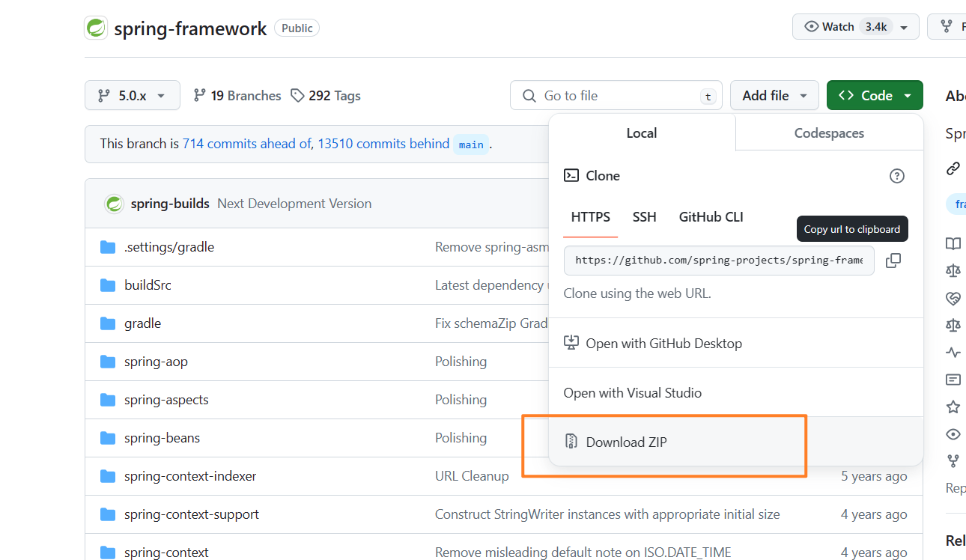
Task: Click the copy URL to clipboard icon
Action: 893,261
